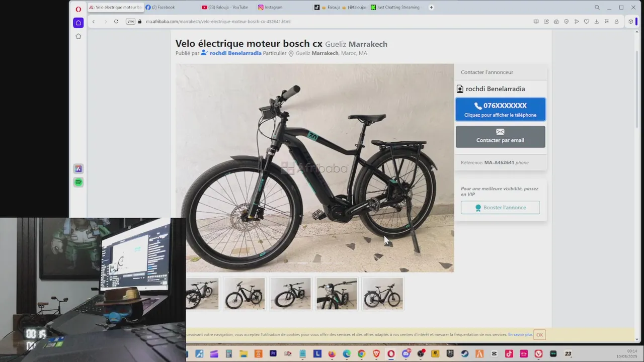The height and width of the screenshot is (362, 644).
Task: Open Firefox from the taskbar
Action: coord(332,354)
